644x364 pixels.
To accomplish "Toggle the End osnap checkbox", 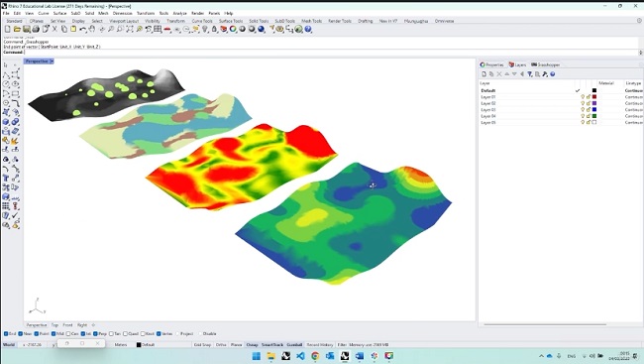I will pyautogui.click(x=6, y=334).
